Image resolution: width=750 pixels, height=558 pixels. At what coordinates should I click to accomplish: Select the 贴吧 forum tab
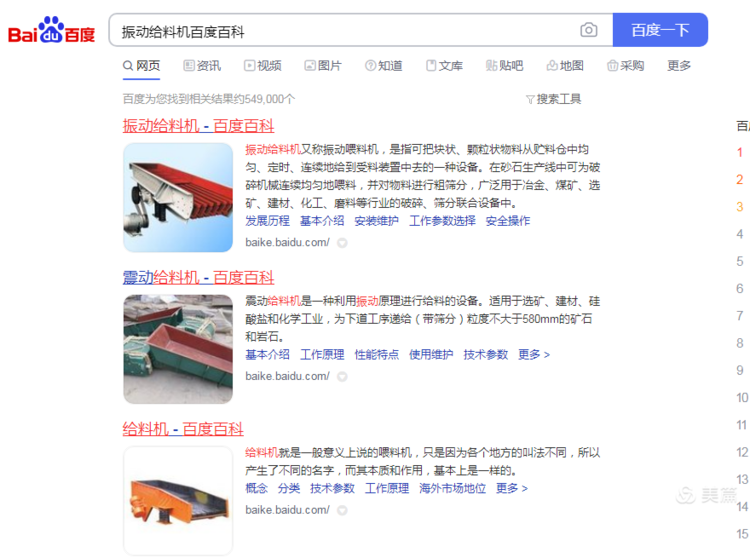(x=505, y=66)
